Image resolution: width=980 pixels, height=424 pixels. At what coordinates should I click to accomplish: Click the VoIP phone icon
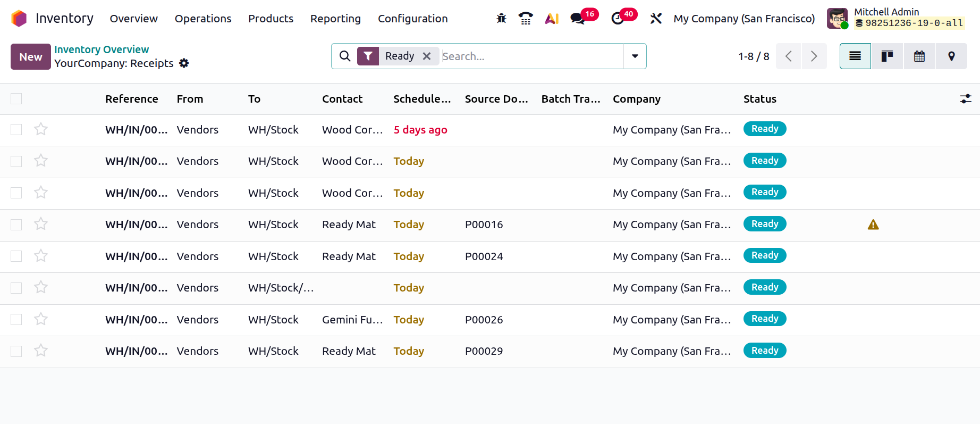point(526,19)
